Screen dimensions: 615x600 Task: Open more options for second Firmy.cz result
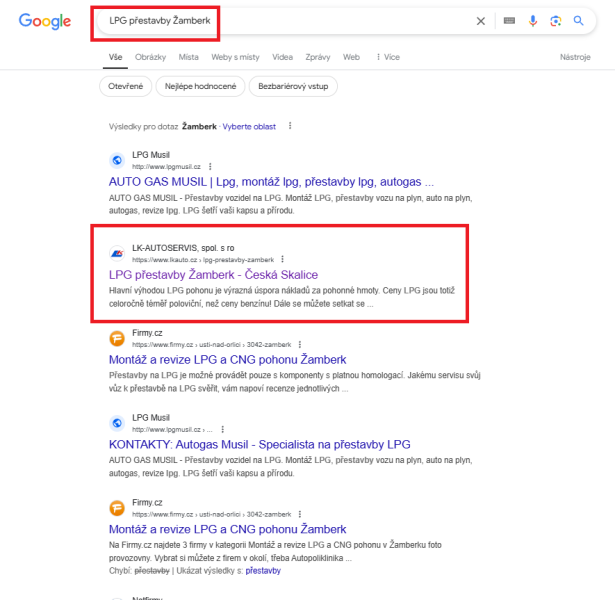point(300,514)
